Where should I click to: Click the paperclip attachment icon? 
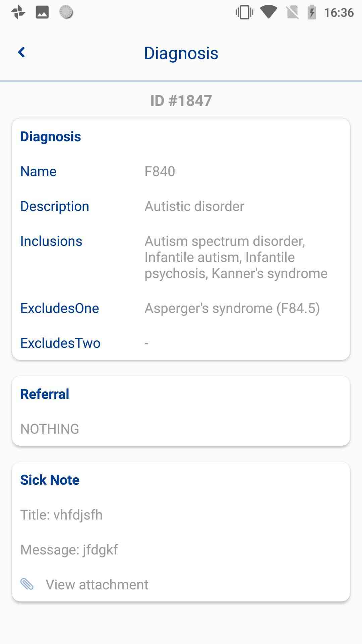coord(27,584)
